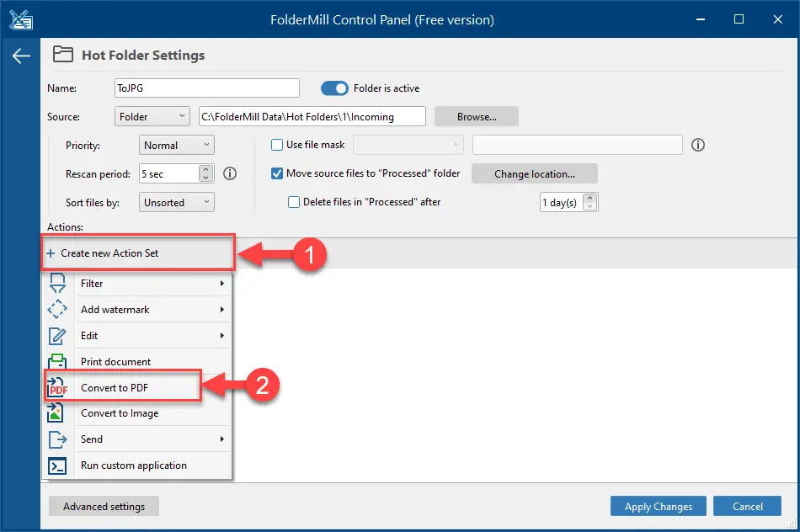Click the info icon beside Rescan period
This screenshot has height=532, width=800.
click(x=230, y=174)
